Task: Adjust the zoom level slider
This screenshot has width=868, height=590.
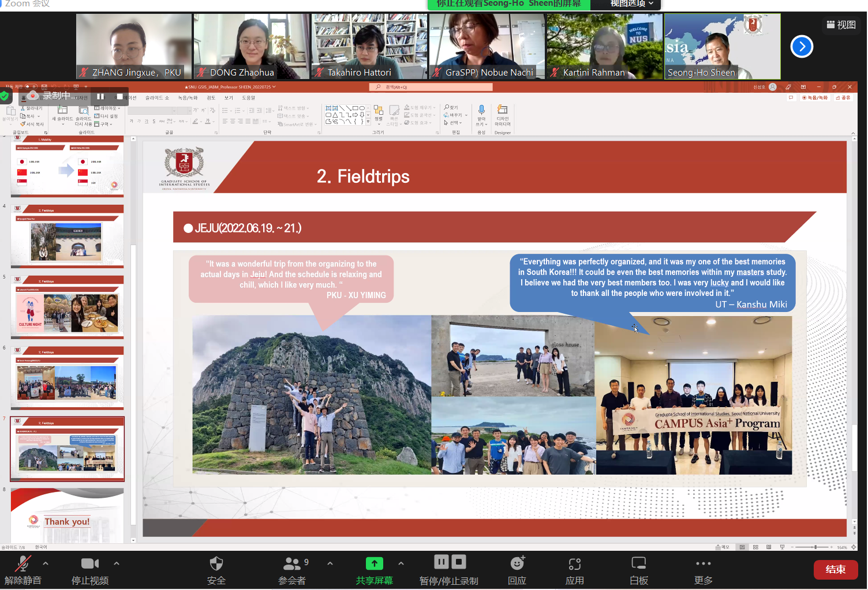Action: click(x=812, y=547)
